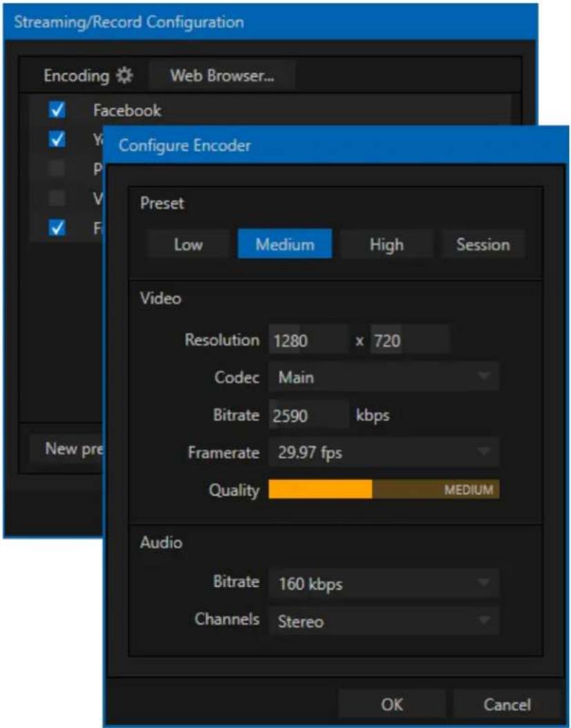The width and height of the screenshot is (571, 728).
Task: Click the Web Browser... button
Action: point(222,75)
